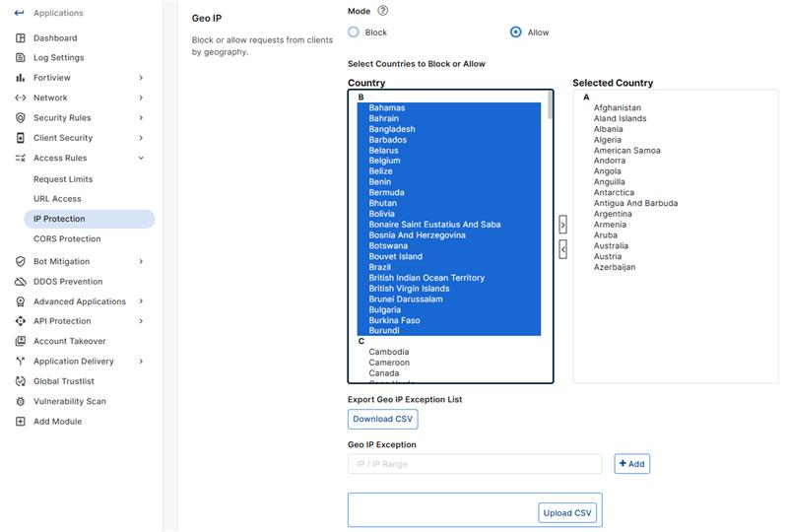The height and width of the screenshot is (532, 788).
Task: Click the Account Takeover icon
Action: pyautogui.click(x=20, y=341)
